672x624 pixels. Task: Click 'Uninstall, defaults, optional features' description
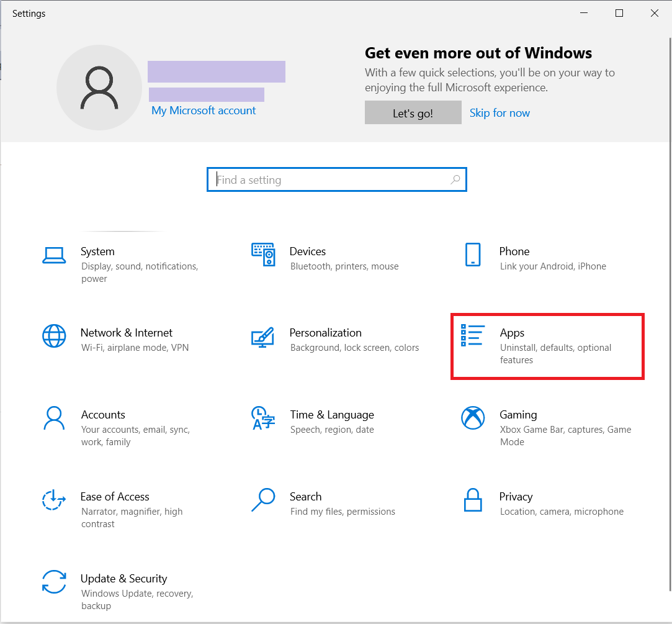coord(555,354)
